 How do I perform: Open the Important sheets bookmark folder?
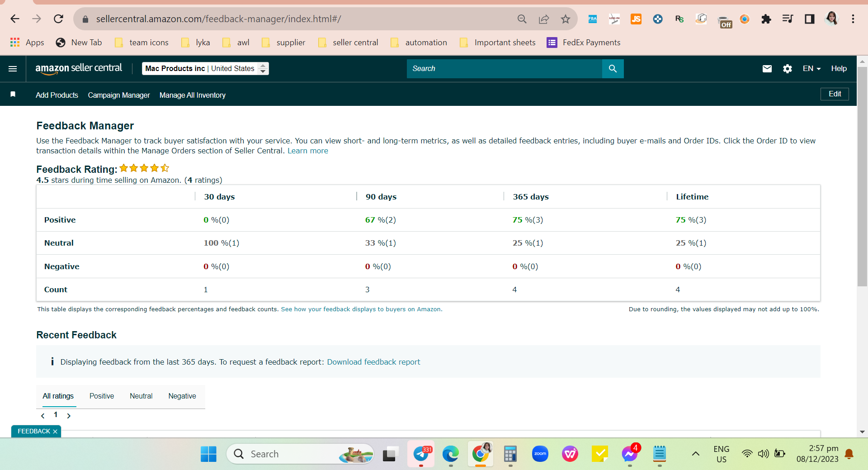[497, 43]
